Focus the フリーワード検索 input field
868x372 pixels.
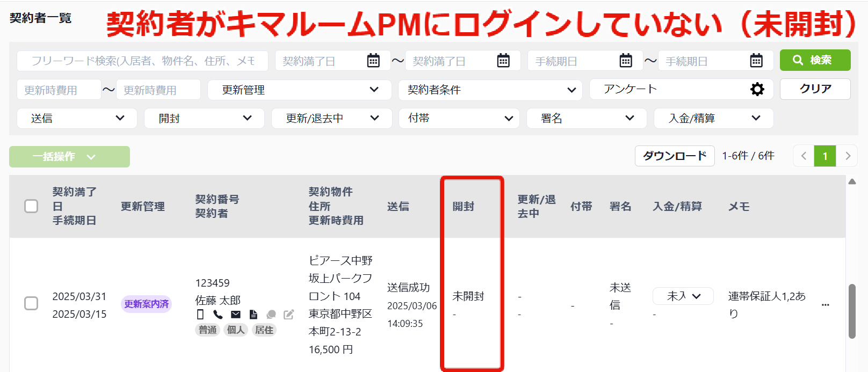(x=142, y=61)
